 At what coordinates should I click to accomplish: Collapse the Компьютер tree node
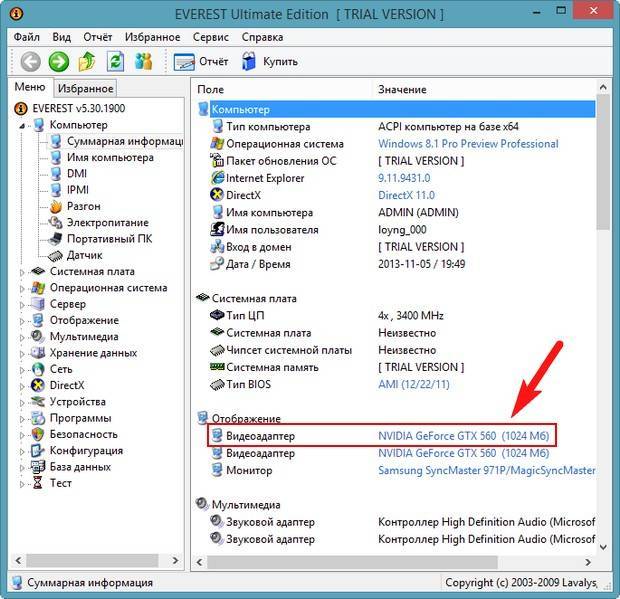[x=22, y=126]
